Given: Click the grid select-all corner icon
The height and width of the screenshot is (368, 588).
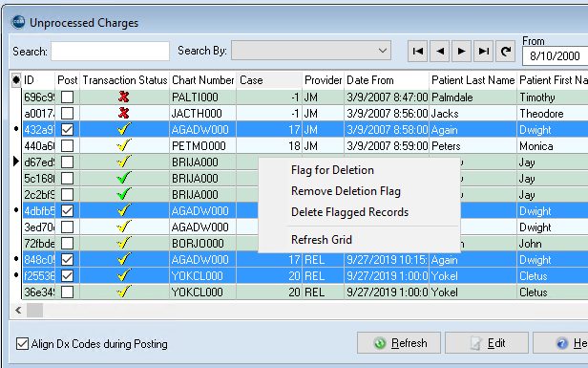Looking at the screenshot, I should point(16,80).
